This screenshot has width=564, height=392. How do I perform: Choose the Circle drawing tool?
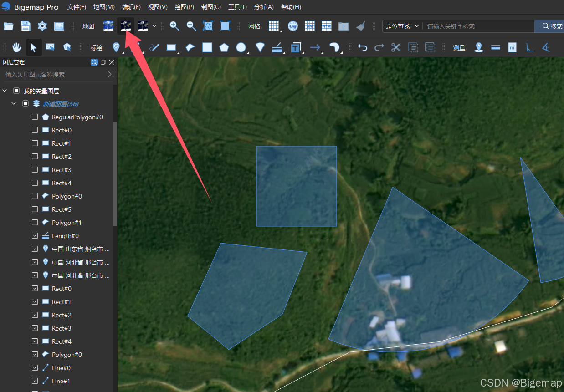pyautogui.click(x=241, y=47)
